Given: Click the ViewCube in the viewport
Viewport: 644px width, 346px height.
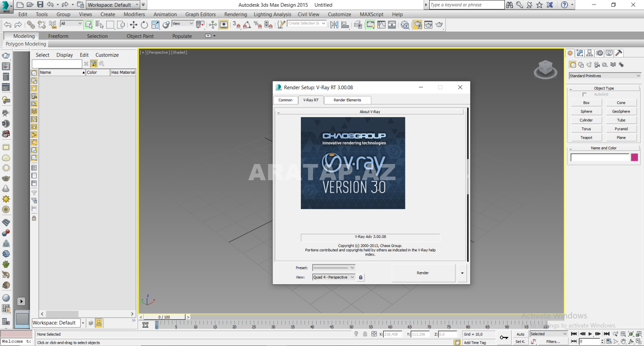Looking at the screenshot, I should tap(545, 69).
